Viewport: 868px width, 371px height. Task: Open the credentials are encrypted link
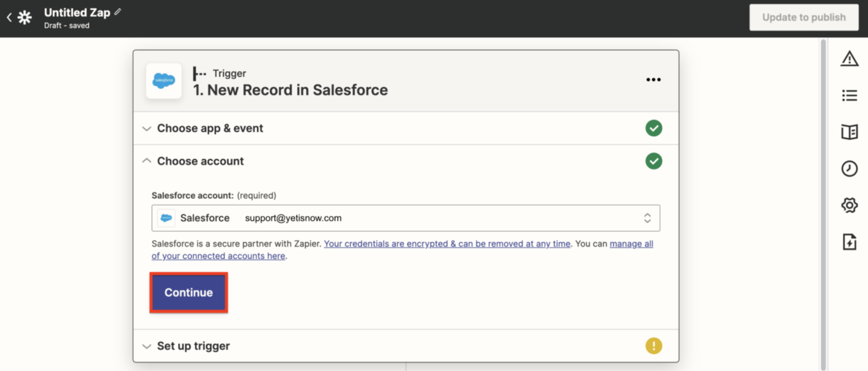click(x=447, y=244)
